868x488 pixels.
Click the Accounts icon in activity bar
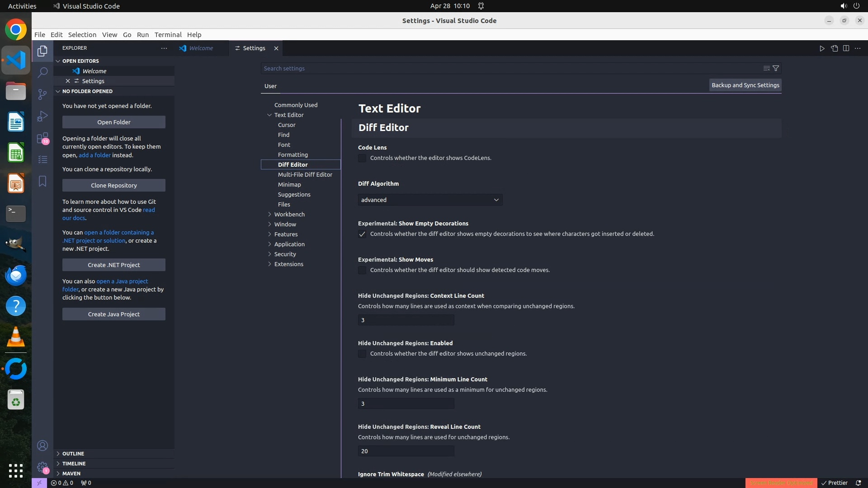[x=42, y=446]
